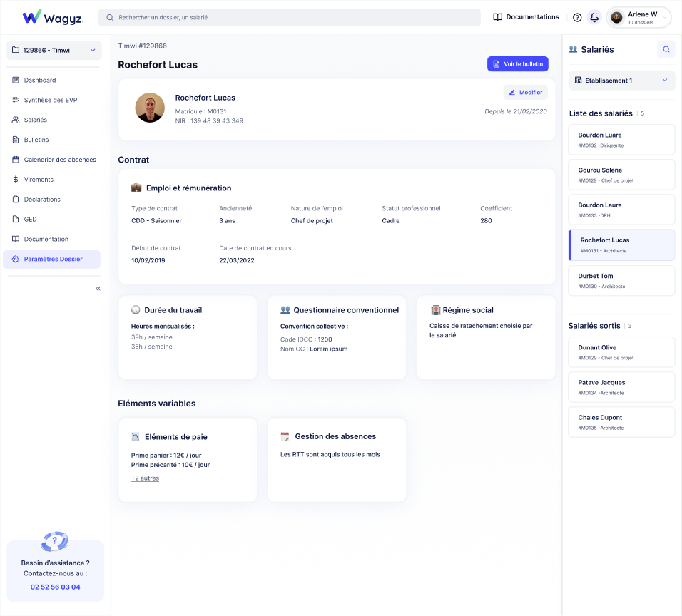Click the Calendrier des absences calendar icon
Image resolution: width=682 pixels, height=616 pixels.
16,160
